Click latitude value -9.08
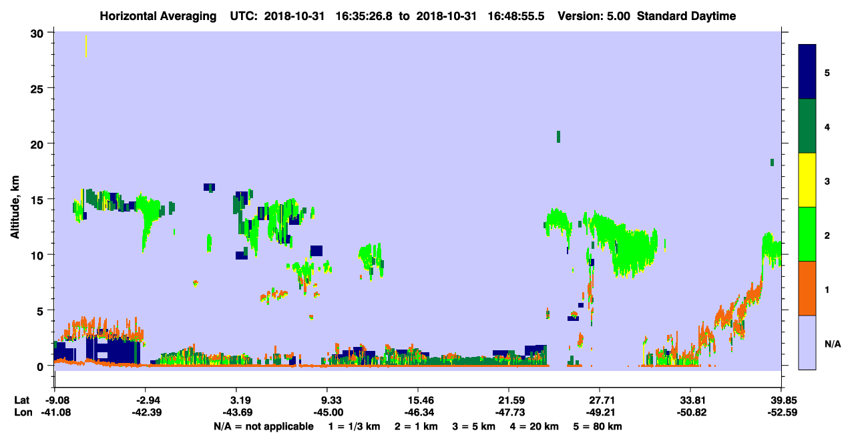This screenshot has width=868, height=445. click(55, 400)
